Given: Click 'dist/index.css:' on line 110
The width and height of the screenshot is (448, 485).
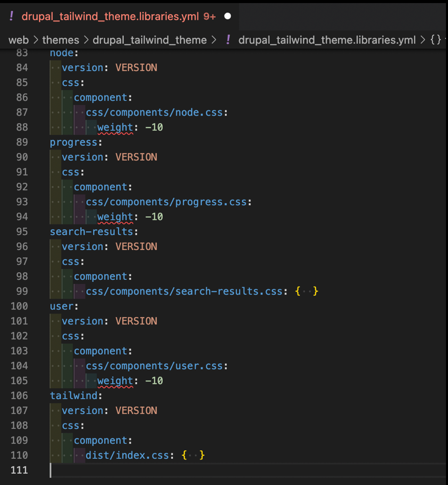Looking at the screenshot, I should tap(129, 455).
